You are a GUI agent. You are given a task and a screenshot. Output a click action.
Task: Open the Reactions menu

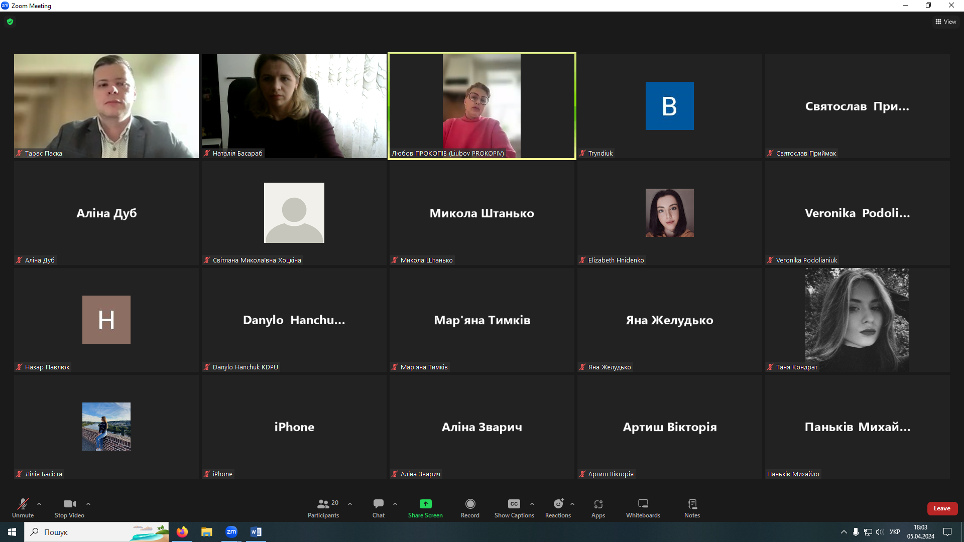558,504
